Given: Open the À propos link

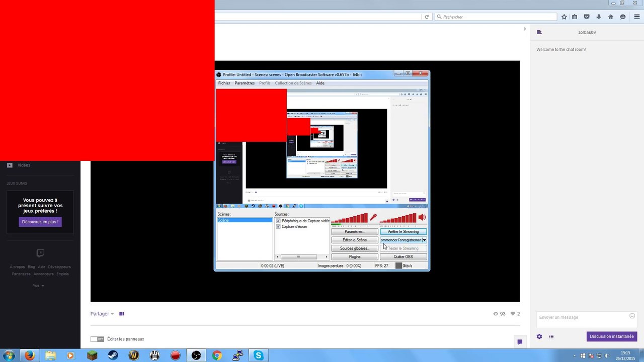Looking at the screenshot, I should pyautogui.click(x=17, y=267).
